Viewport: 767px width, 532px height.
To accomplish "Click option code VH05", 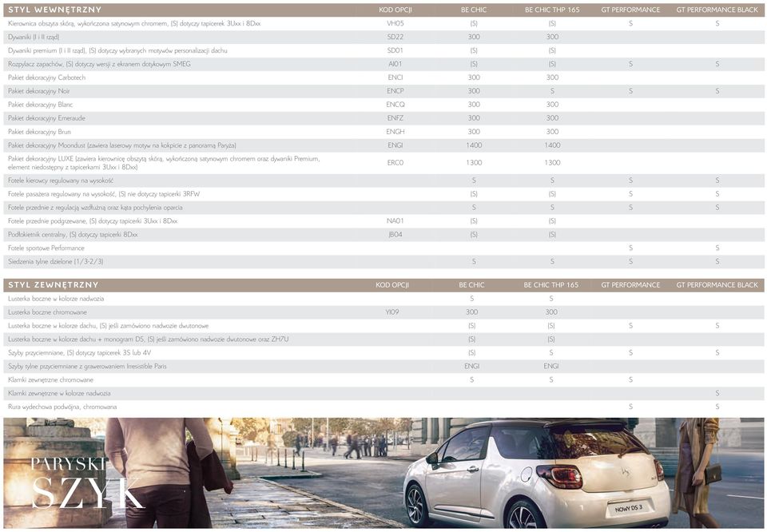I will click(395, 23).
